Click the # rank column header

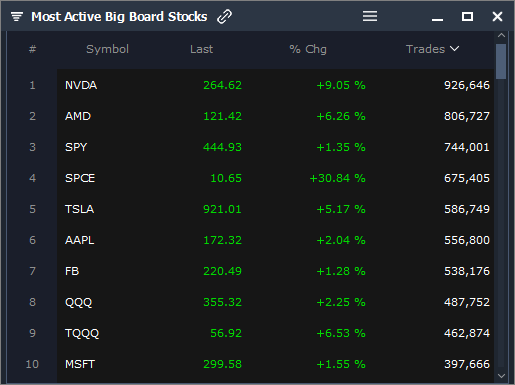tap(32, 49)
